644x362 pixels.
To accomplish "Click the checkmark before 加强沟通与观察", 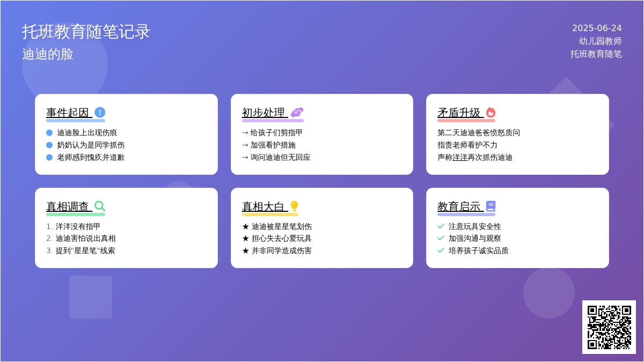I will point(441,238).
